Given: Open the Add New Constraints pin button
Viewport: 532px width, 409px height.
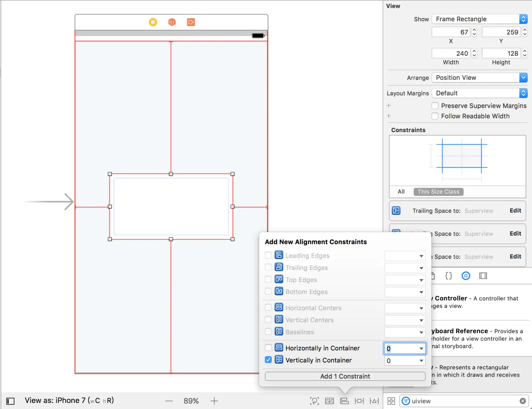Looking at the screenshot, I should point(359,401).
